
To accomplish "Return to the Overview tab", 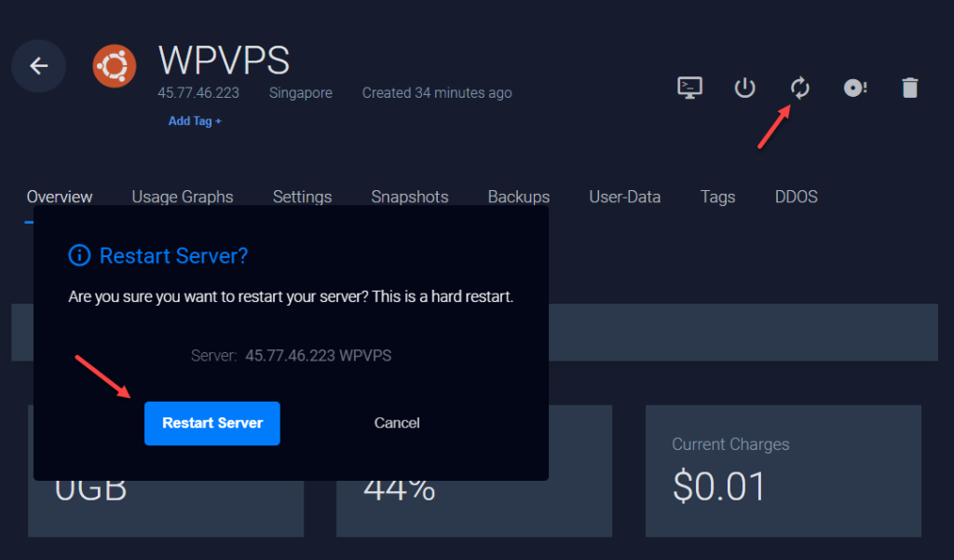I will pyautogui.click(x=59, y=197).
